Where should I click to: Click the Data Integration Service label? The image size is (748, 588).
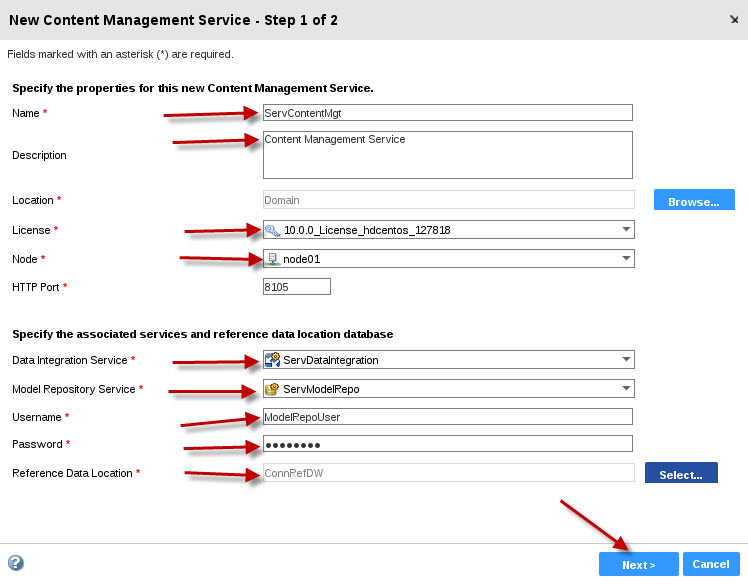coord(70,360)
